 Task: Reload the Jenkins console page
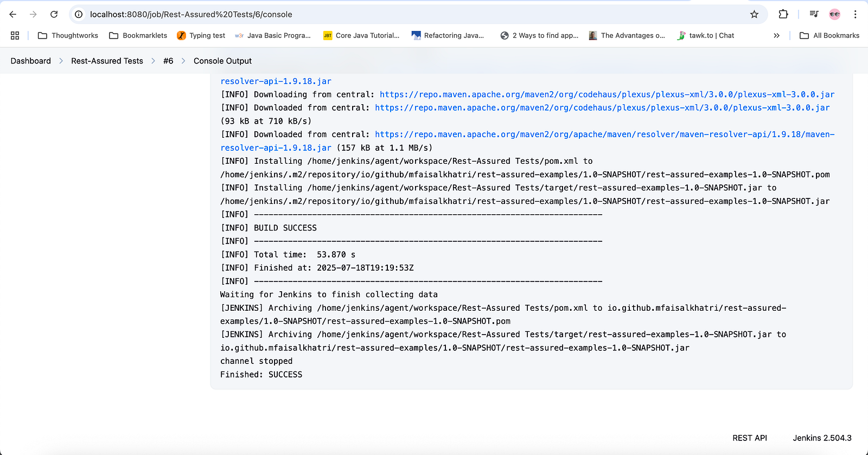[x=54, y=14]
